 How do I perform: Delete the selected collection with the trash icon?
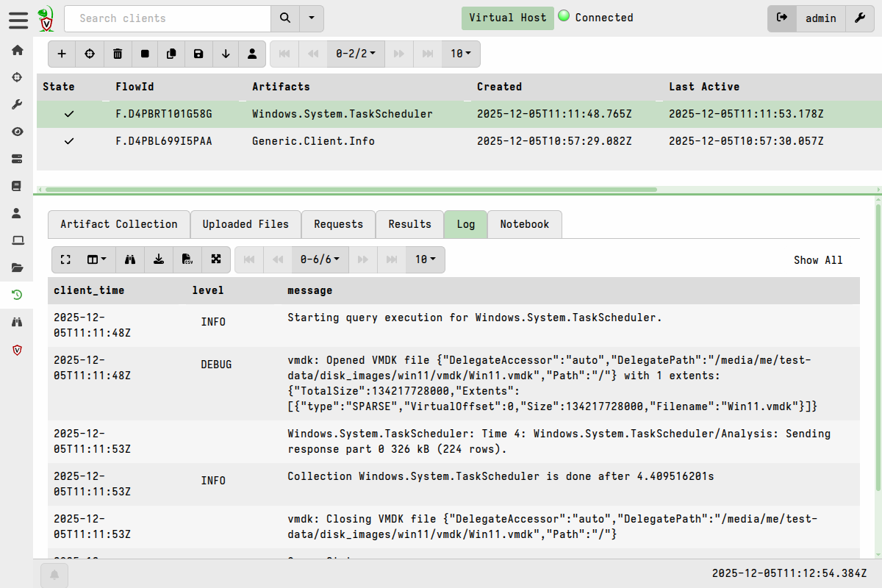(x=118, y=54)
